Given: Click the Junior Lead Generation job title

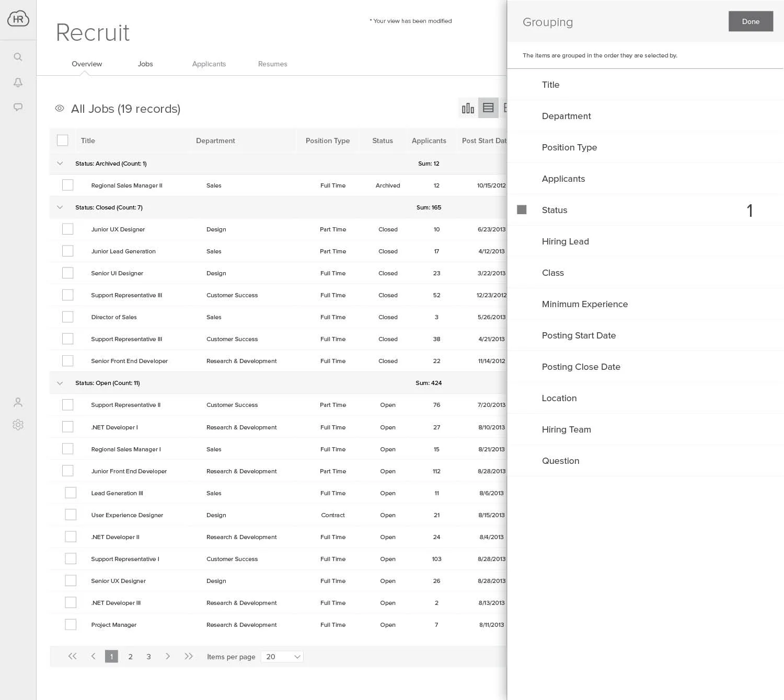Looking at the screenshot, I should (x=123, y=251).
